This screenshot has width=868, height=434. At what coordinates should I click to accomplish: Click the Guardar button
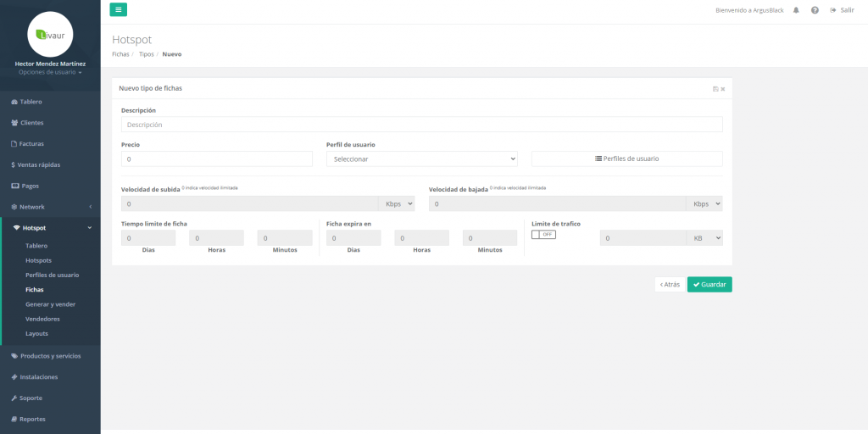[x=709, y=285]
